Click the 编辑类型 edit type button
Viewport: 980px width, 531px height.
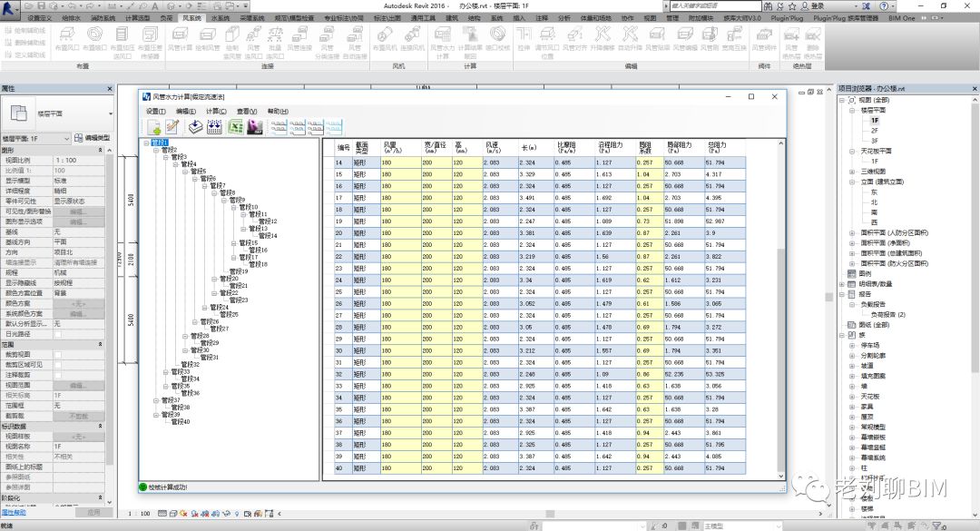(93, 138)
